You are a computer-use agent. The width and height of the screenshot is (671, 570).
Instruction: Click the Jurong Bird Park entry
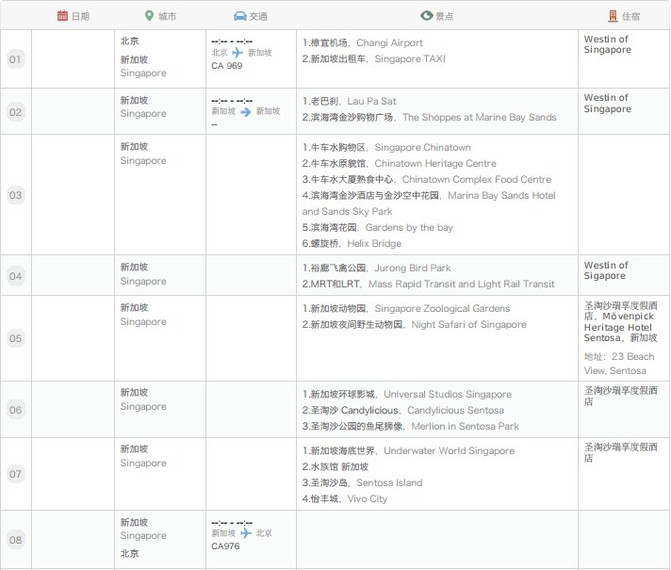point(377,268)
